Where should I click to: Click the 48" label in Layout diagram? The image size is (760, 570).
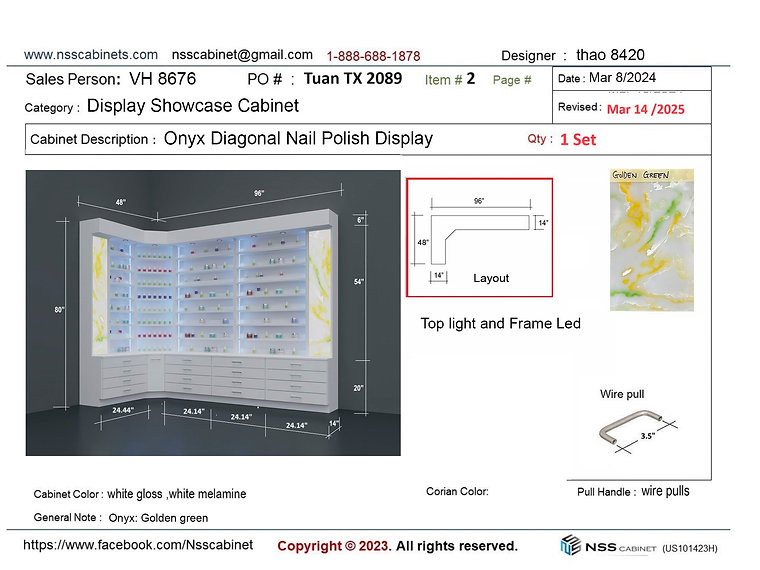coord(423,242)
